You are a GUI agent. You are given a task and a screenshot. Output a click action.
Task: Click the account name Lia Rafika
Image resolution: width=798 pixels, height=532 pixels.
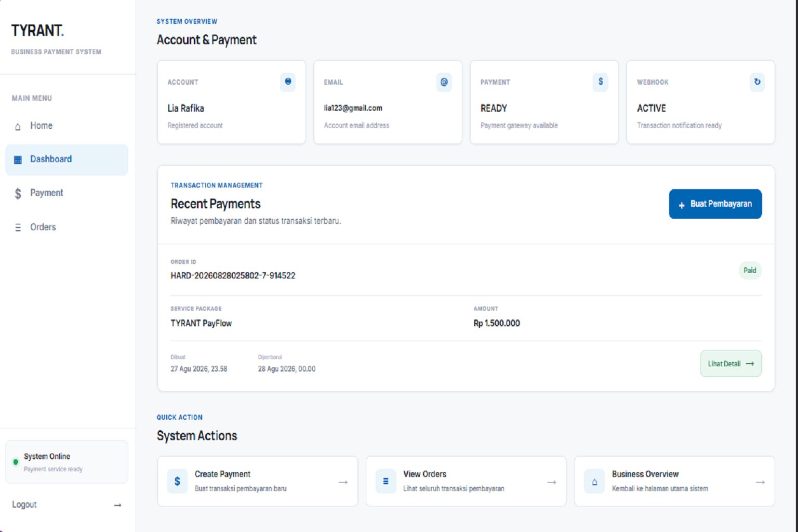coord(185,108)
